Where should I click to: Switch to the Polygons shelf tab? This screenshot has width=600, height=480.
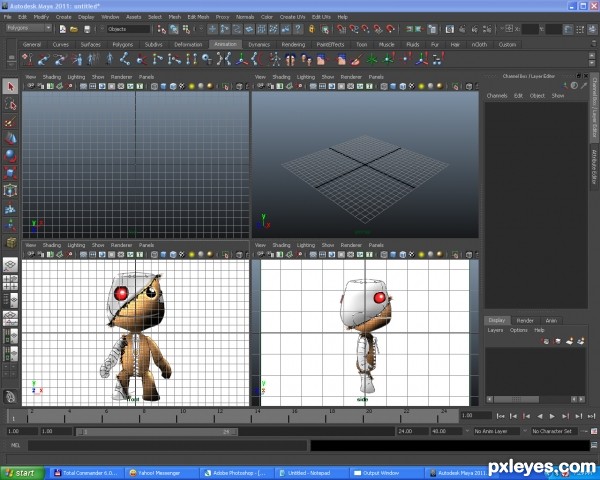(x=123, y=44)
